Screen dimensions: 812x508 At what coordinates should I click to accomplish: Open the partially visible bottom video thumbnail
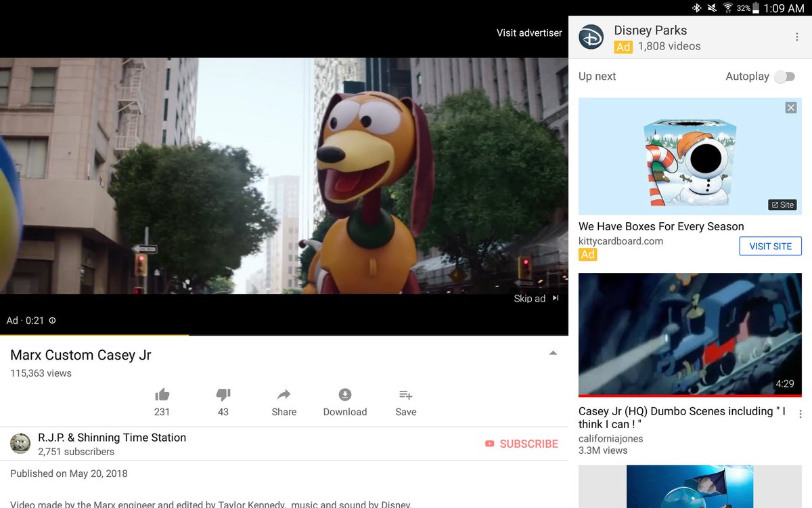click(690, 486)
